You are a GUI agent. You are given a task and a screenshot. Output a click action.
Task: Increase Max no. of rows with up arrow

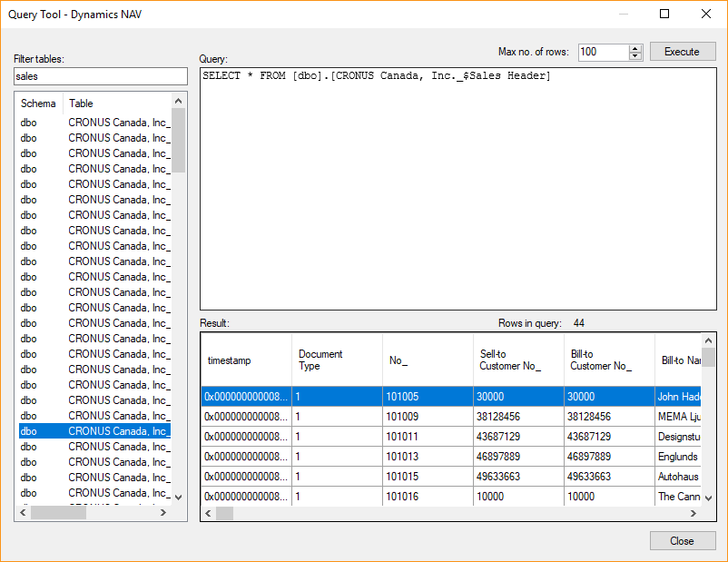click(635, 48)
